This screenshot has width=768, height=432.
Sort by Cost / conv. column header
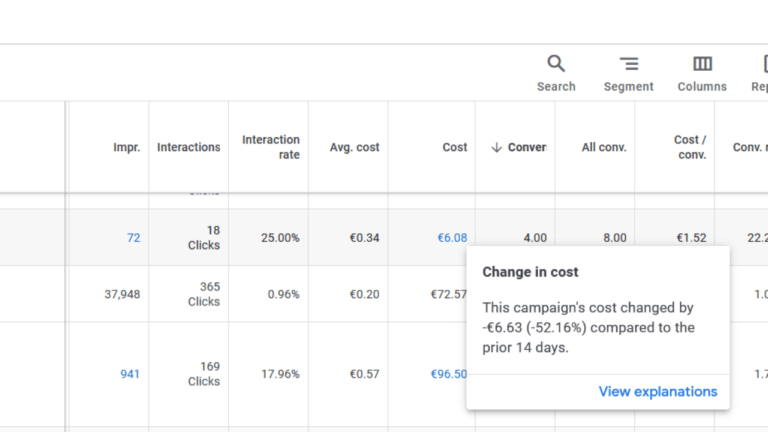coord(690,147)
